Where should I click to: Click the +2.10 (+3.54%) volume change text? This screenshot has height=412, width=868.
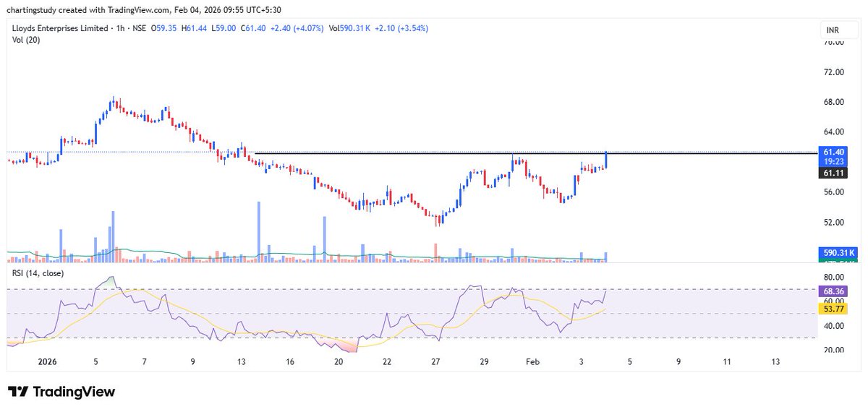click(x=403, y=28)
